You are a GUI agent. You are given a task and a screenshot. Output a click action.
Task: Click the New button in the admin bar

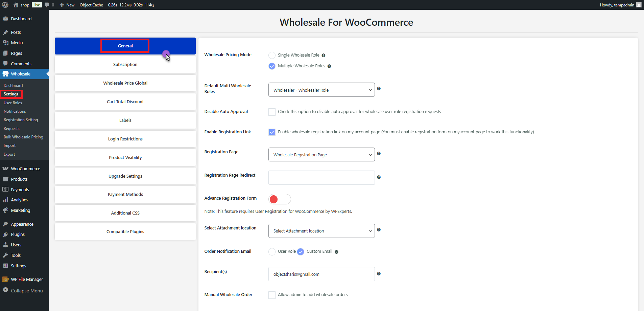pos(67,5)
